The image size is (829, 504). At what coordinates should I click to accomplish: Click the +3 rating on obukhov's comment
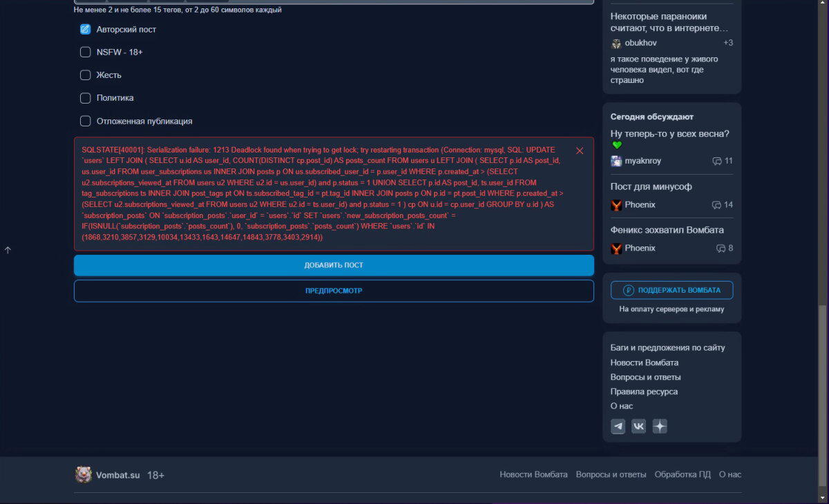point(728,43)
